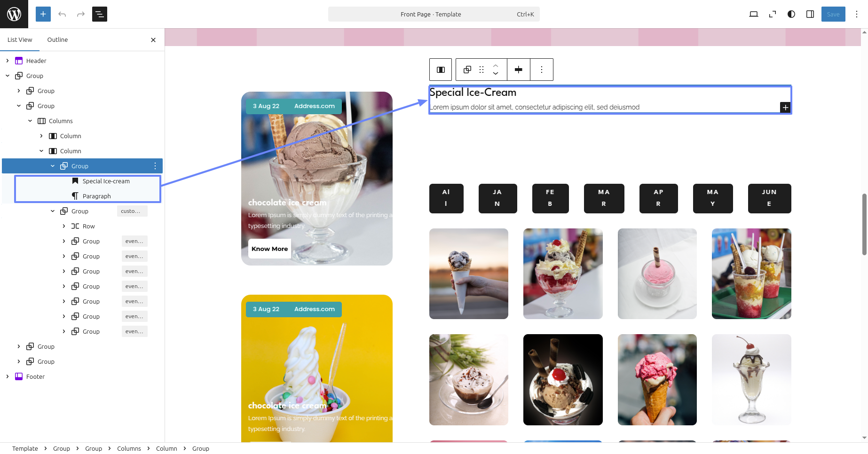868x454 pixels.
Task: Select the Paragraph block in list
Action: click(96, 196)
